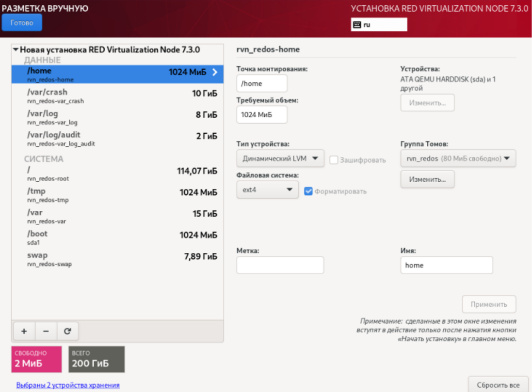Viewport: 532px width, 392px height.
Task: Select the ru keyboard layout indicator
Action: 379,24
